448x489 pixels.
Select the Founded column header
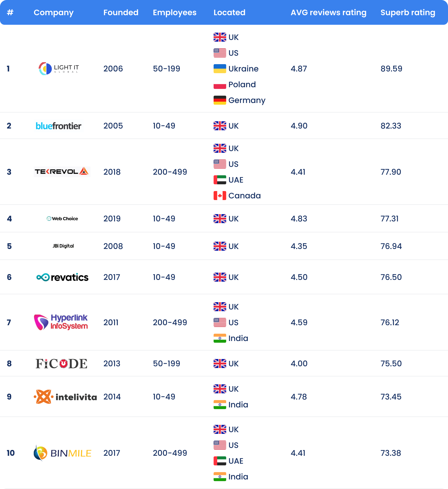[x=121, y=12]
